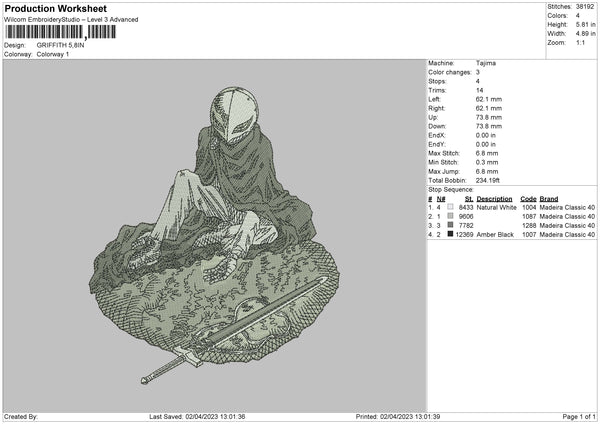Viewport: 600px width, 424px height.
Task: Click the 'Created By:' footer label
Action: pyautogui.click(x=21, y=416)
